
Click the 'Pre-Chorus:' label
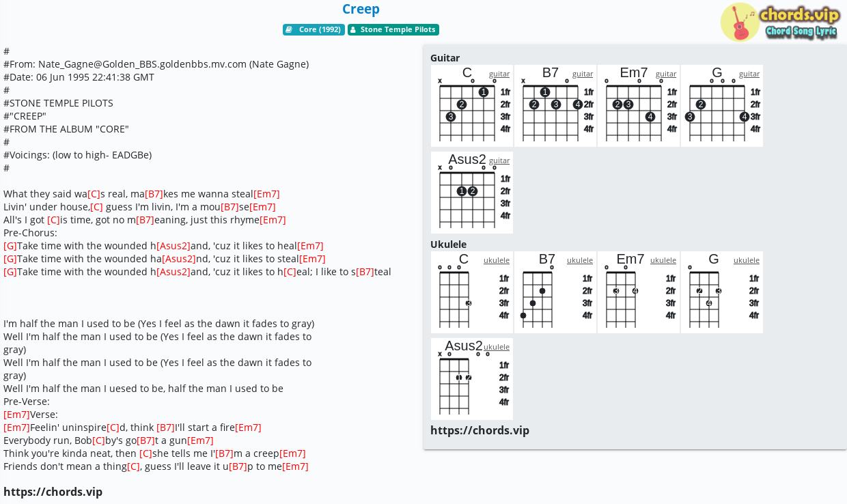[x=30, y=233]
